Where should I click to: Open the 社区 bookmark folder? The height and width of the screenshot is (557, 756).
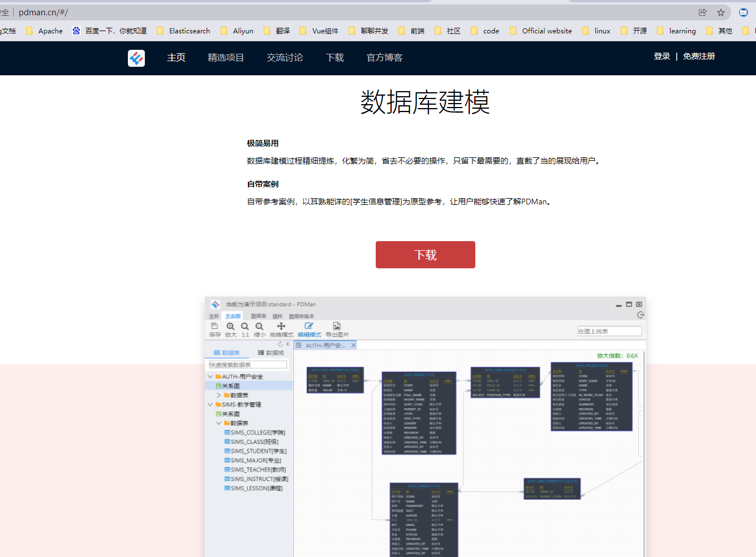(x=448, y=31)
